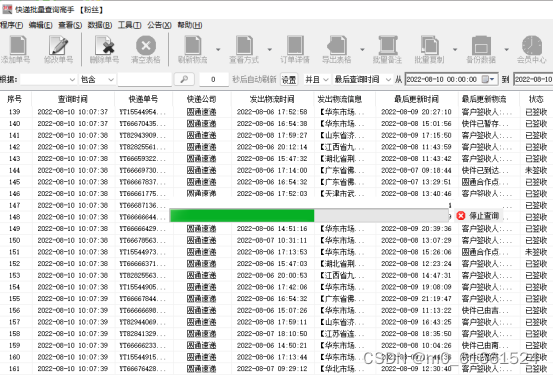This screenshot has height=376, width=554.
Task: Click the app icon in title bar
Action: pos(7,9)
